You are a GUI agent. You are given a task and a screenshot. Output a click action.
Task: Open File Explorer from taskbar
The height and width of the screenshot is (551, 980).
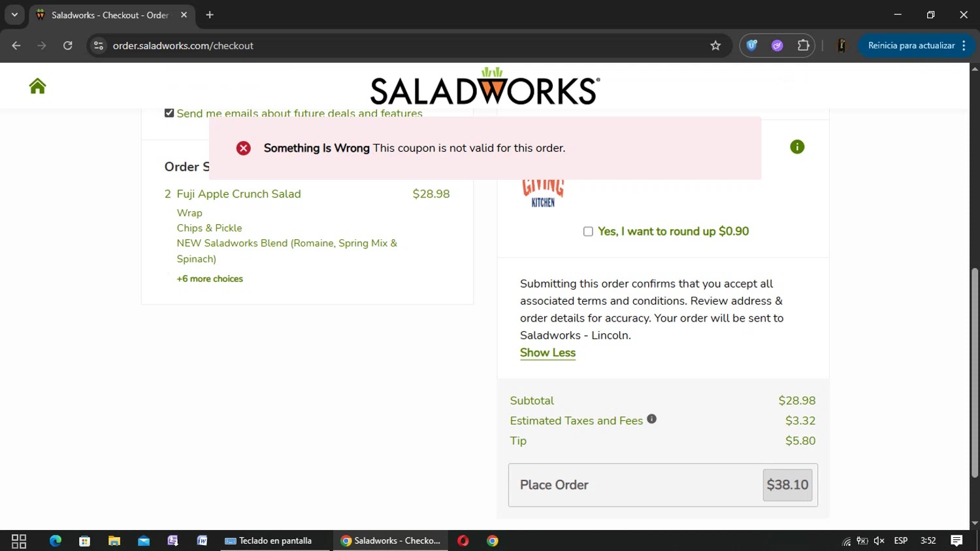pos(114,541)
